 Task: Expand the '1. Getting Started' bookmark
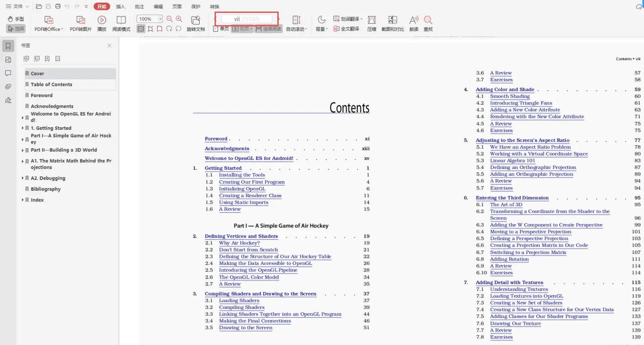[x=23, y=128]
